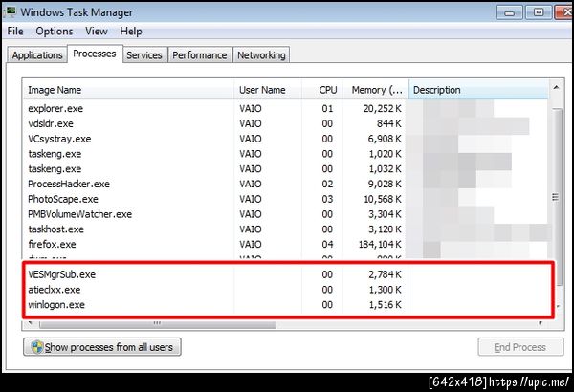Click the 10,568 K memory value

[382, 199]
